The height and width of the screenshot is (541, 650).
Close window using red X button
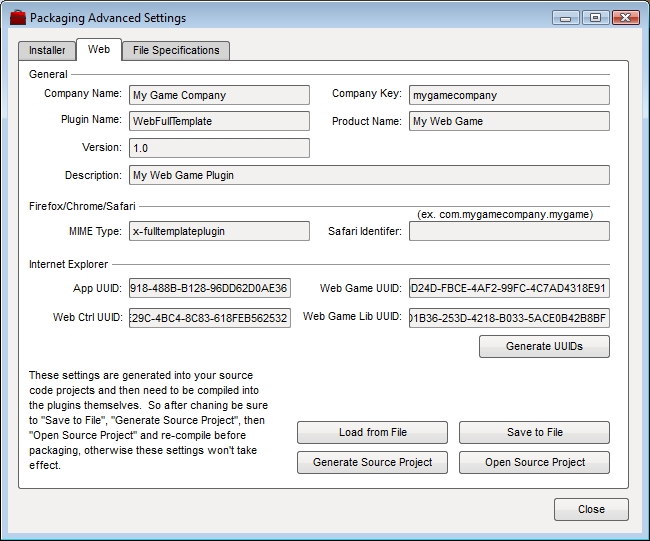[x=626, y=18]
